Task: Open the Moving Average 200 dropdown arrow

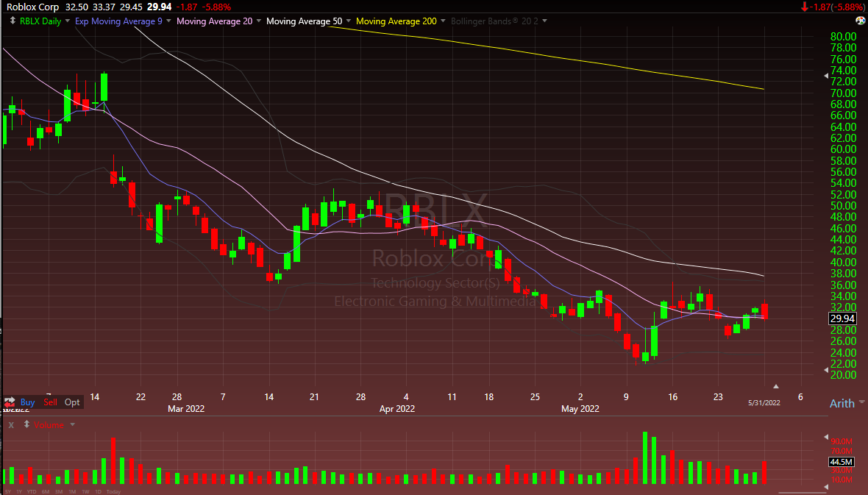Action: 443,21
